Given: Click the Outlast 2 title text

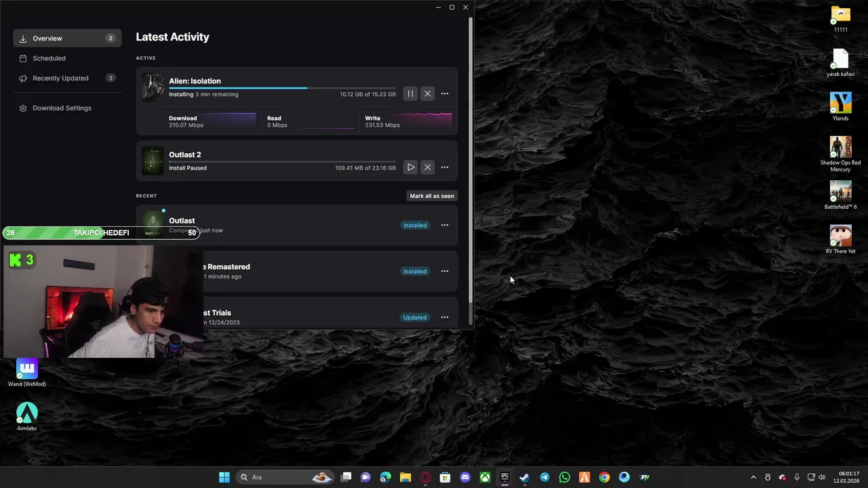Looking at the screenshot, I should (x=184, y=155).
